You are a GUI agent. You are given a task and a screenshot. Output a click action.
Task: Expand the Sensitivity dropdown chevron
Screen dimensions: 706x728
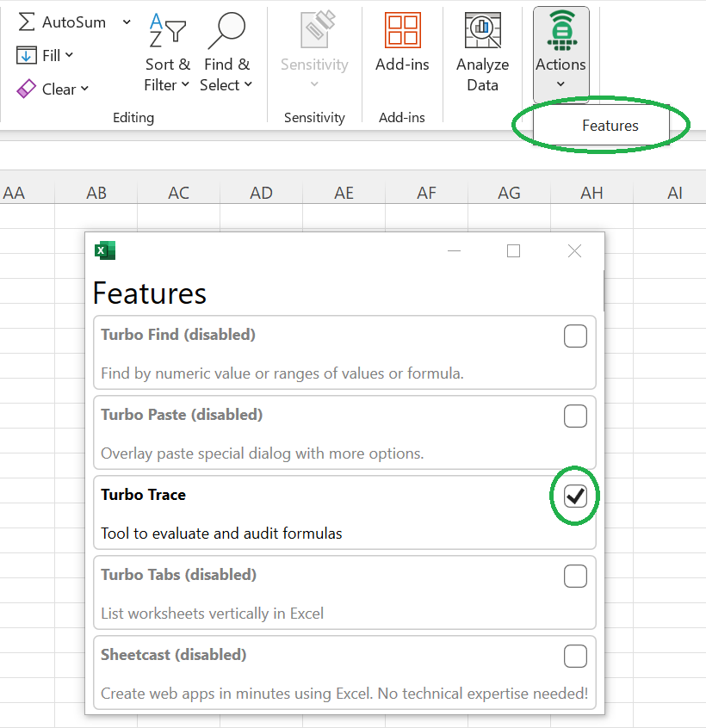pyautogui.click(x=314, y=84)
